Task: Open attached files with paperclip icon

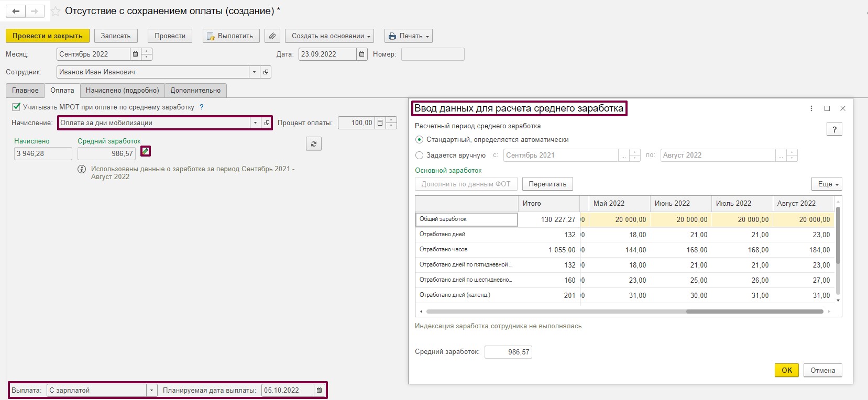Action: (272, 36)
